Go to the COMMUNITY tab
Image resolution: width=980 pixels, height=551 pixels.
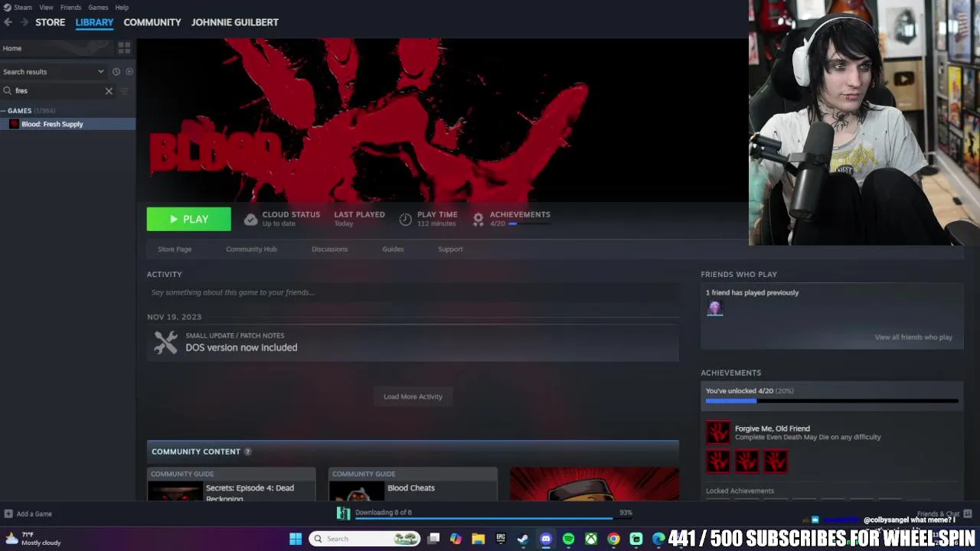[152, 22]
